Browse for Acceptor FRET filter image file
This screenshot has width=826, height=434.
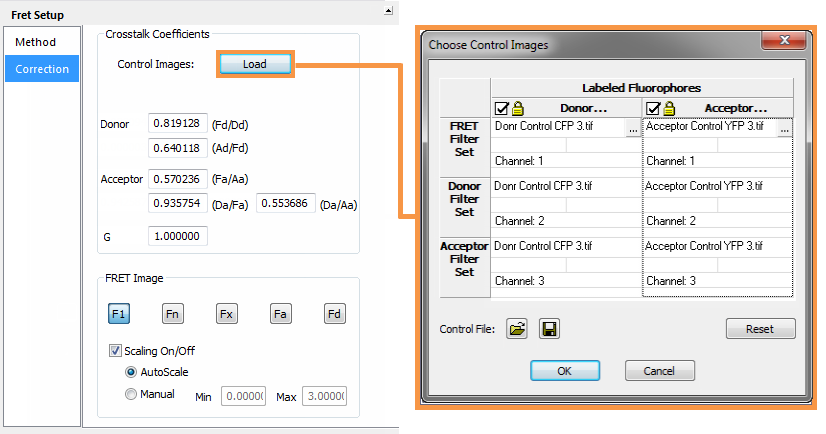(x=784, y=128)
